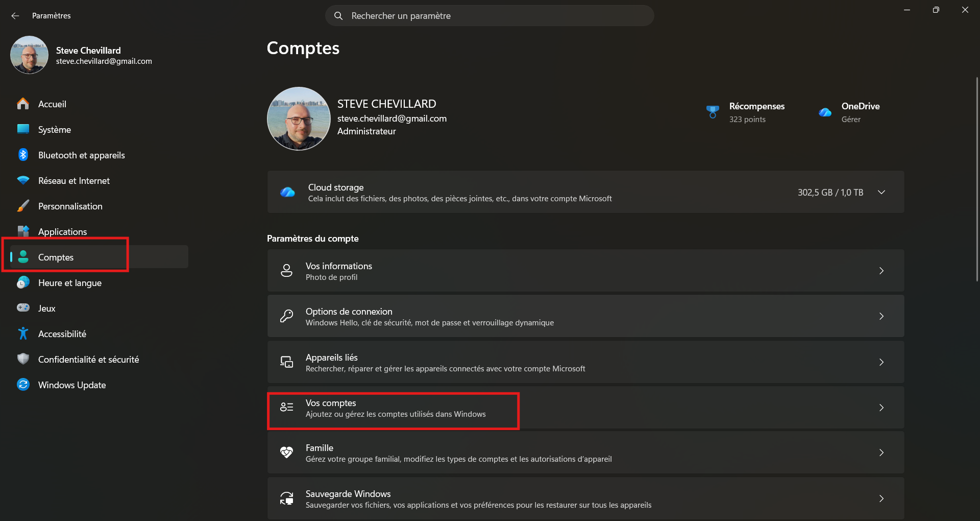Click the vertical scrollbar on the right
980x521 pixels.
pyautogui.click(x=977, y=179)
